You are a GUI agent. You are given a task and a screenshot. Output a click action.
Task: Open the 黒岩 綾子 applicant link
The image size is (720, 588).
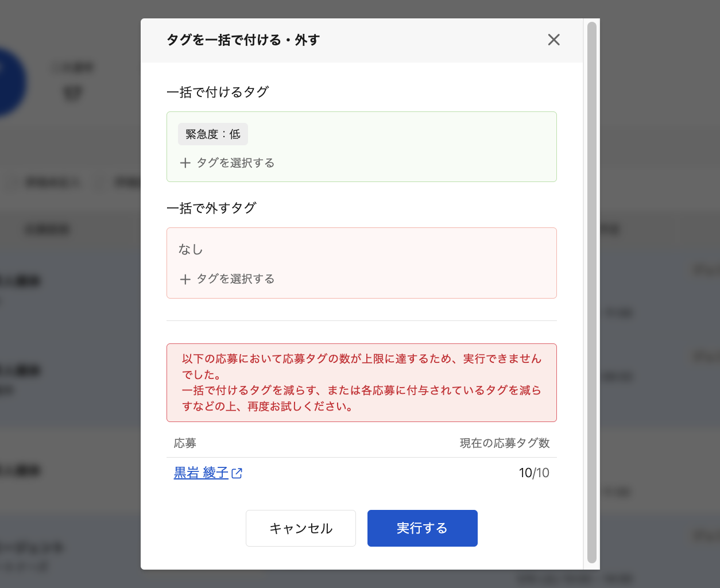[x=201, y=473]
